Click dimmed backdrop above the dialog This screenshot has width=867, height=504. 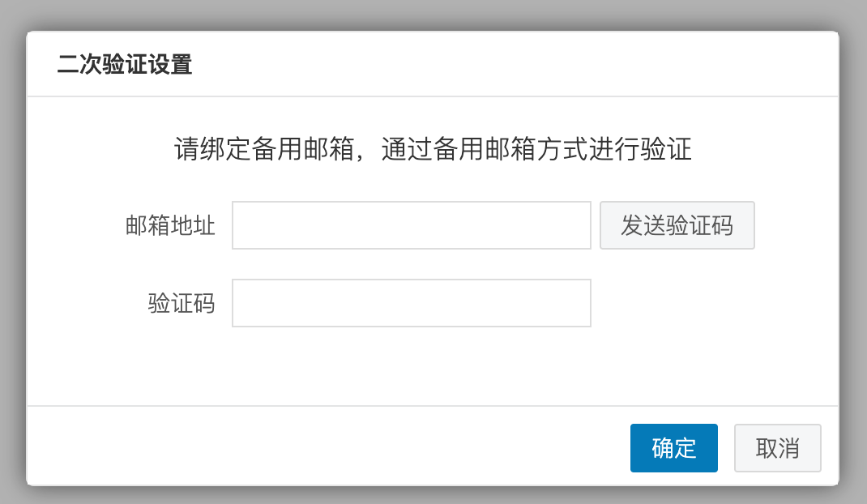[433, 15]
